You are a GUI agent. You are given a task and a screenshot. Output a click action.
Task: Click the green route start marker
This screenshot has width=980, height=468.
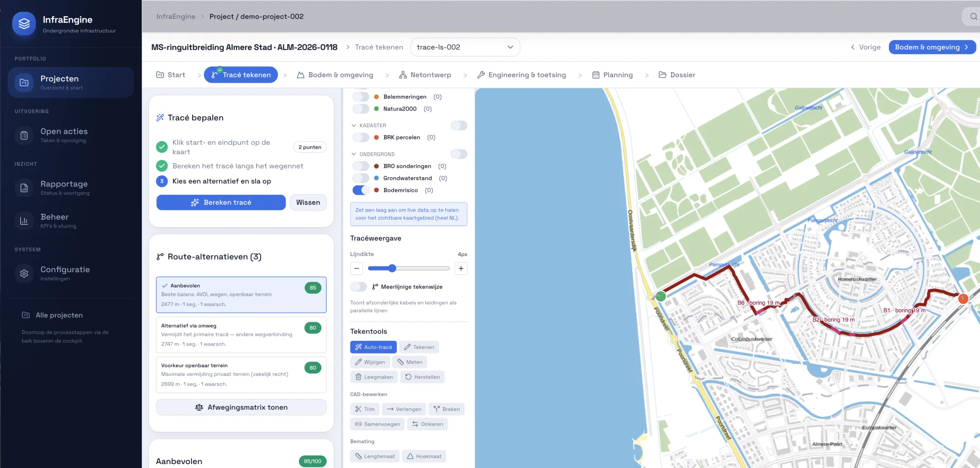(x=661, y=296)
